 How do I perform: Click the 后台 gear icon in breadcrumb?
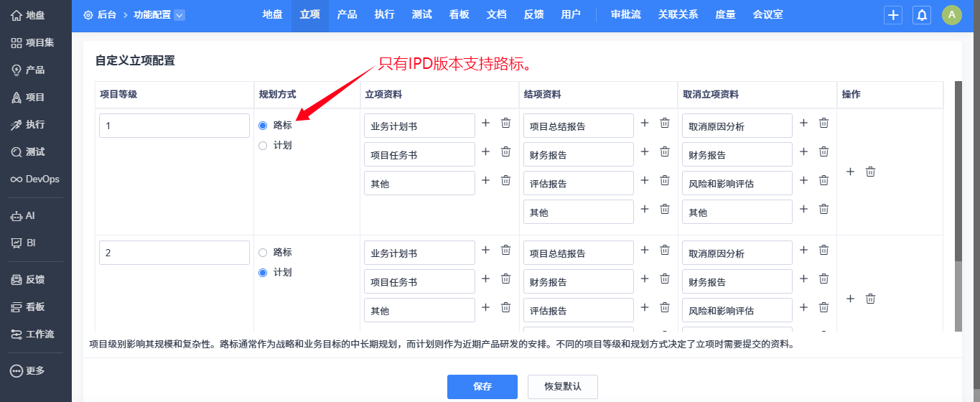pos(88,14)
